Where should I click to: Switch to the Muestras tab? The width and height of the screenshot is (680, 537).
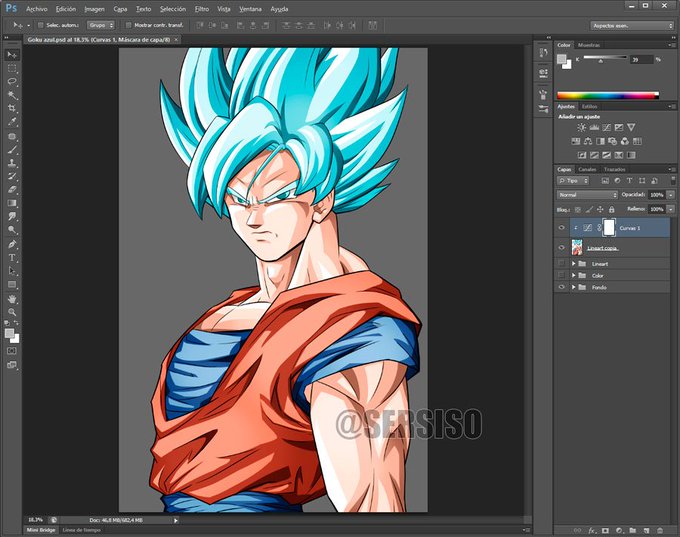click(589, 45)
